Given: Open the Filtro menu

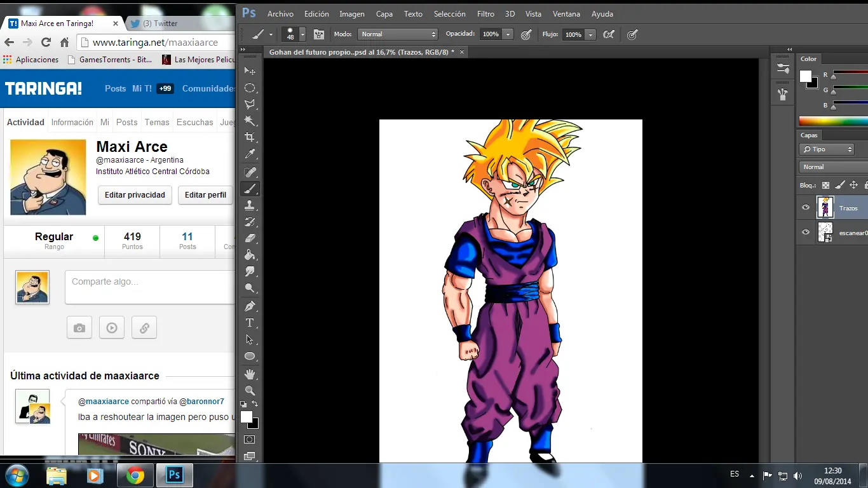Looking at the screenshot, I should [485, 14].
